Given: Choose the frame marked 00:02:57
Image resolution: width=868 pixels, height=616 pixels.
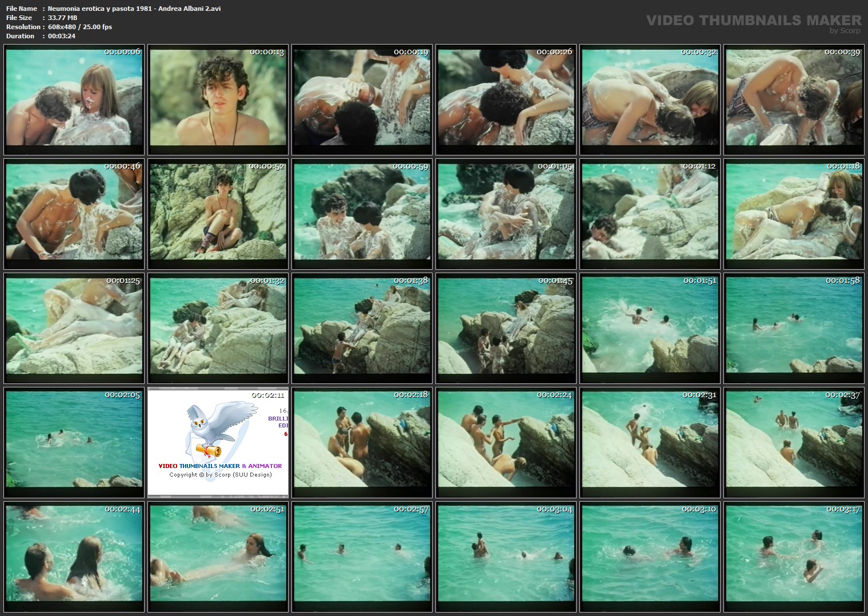Looking at the screenshot, I should 362,557.
